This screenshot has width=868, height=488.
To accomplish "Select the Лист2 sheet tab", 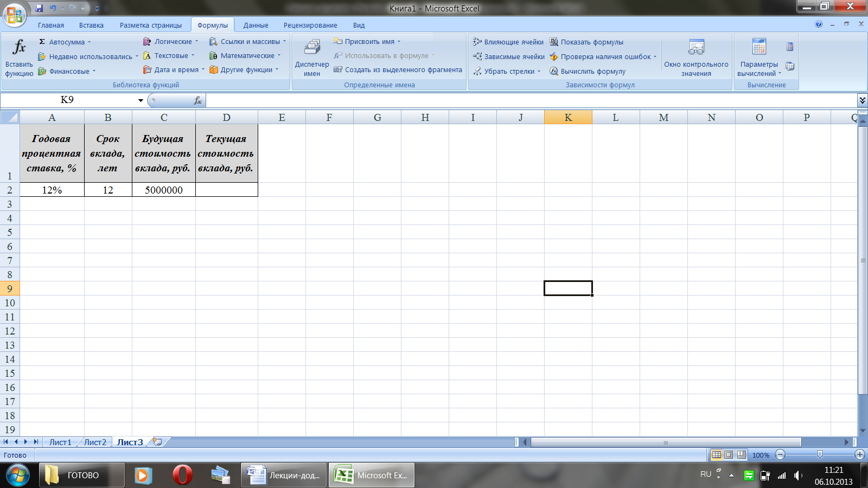I will pyautogui.click(x=95, y=442).
